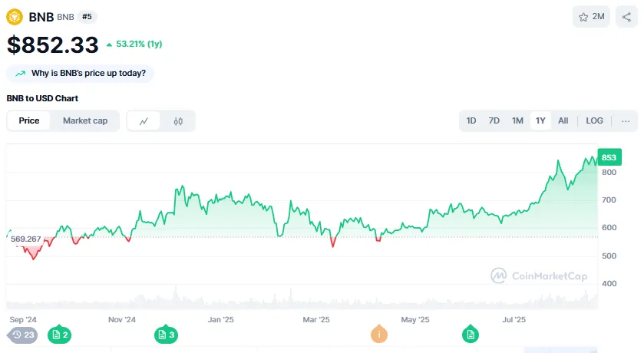Open the history marker showing 23
This screenshot has width=644, height=353.
(x=23, y=335)
